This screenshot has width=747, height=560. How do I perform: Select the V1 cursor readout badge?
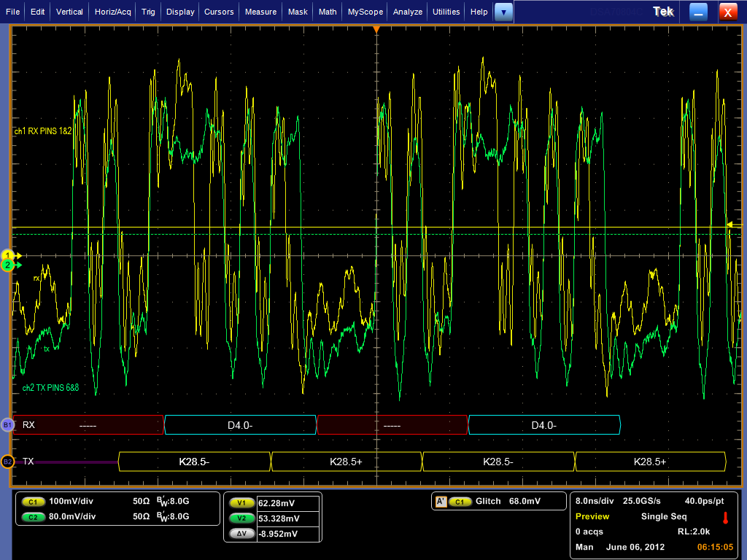click(241, 503)
